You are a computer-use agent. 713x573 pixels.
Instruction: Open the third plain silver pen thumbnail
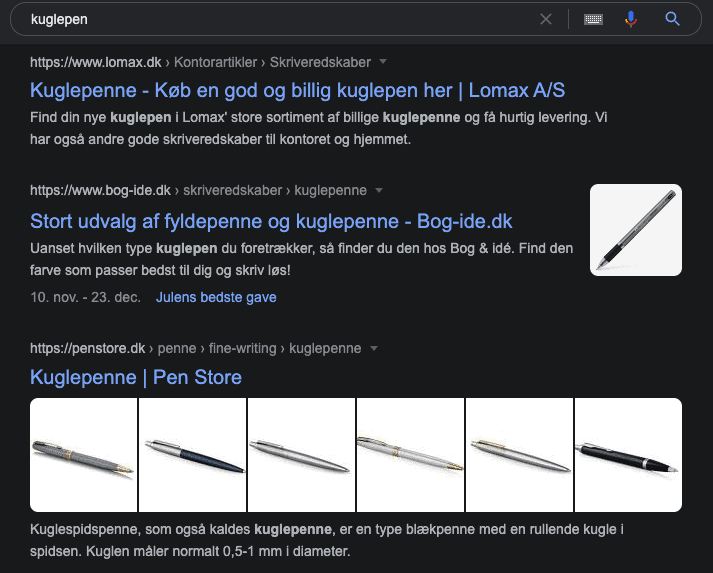301,455
